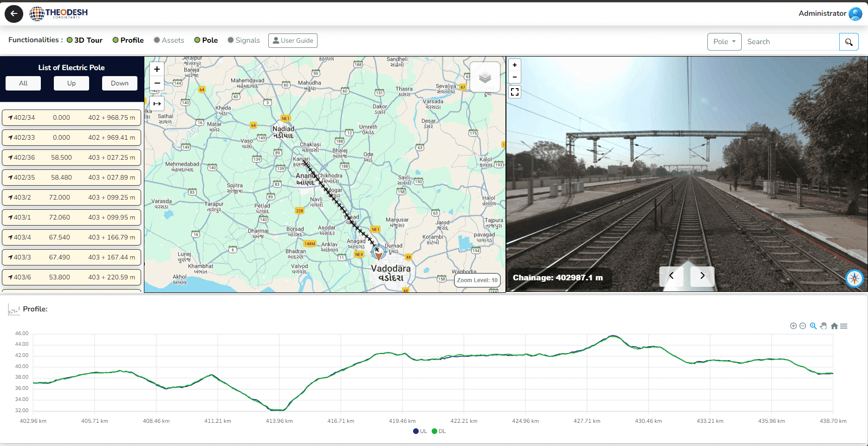Go to previous panorama frame
The width and height of the screenshot is (868, 446).
click(671, 276)
